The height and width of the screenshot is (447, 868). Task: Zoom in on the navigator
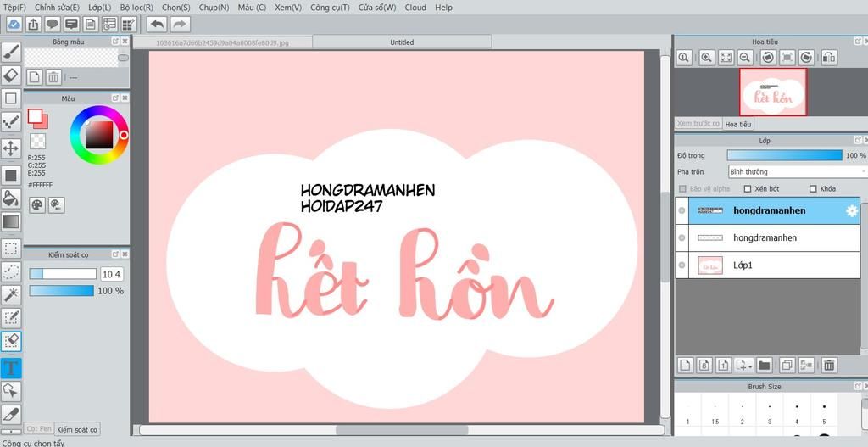[x=706, y=57]
